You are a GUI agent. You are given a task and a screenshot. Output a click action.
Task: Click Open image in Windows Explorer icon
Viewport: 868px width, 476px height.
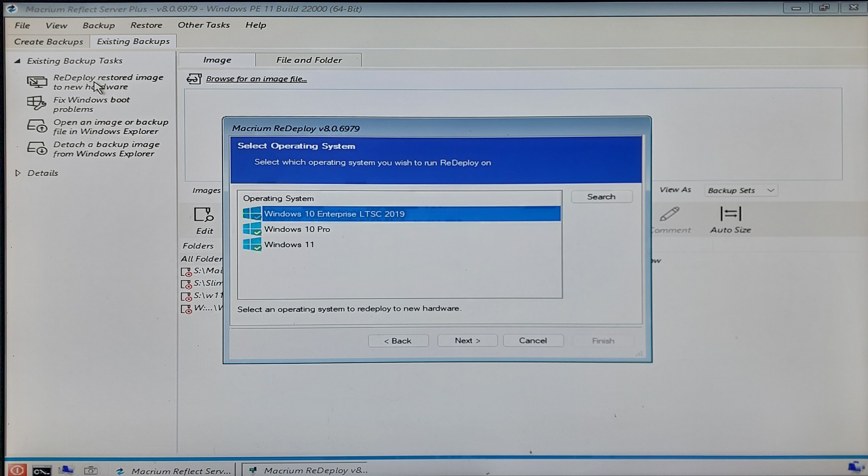37,126
